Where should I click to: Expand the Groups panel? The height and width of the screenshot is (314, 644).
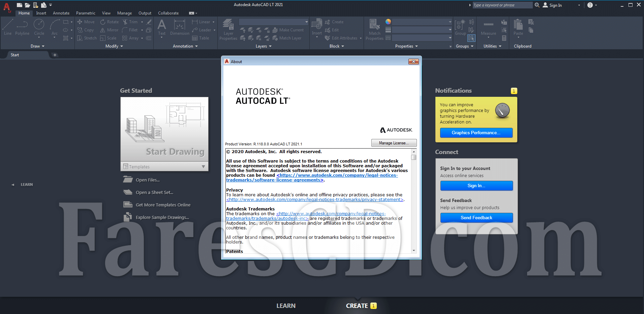point(465,46)
